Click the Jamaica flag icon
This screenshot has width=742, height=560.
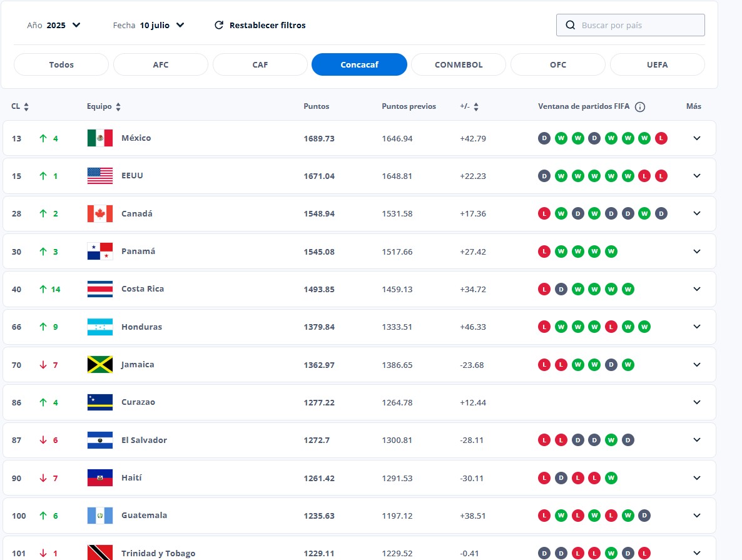coord(100,365)
